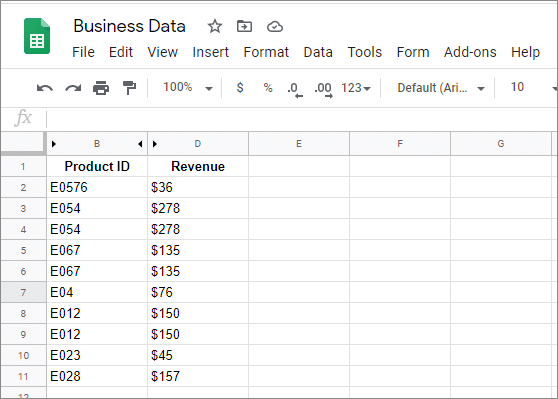558x399 pixels.
Task: Expand hidden column left of B
Action: 54,144
